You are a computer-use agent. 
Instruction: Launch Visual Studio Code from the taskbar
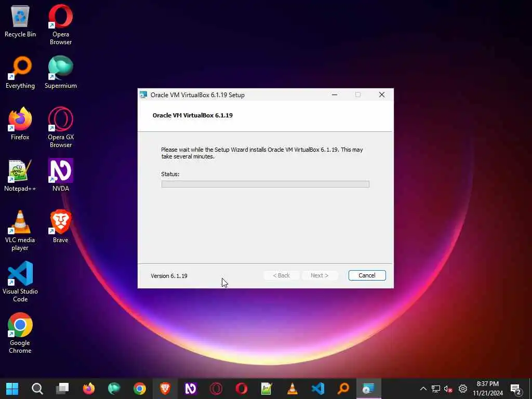pyautogui.click(x=318, y=389)
